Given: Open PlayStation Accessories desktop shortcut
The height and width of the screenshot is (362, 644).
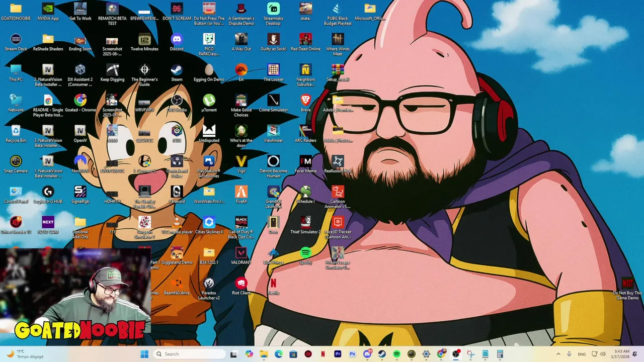Looking at the screenshot, I should tap(209, 167).
